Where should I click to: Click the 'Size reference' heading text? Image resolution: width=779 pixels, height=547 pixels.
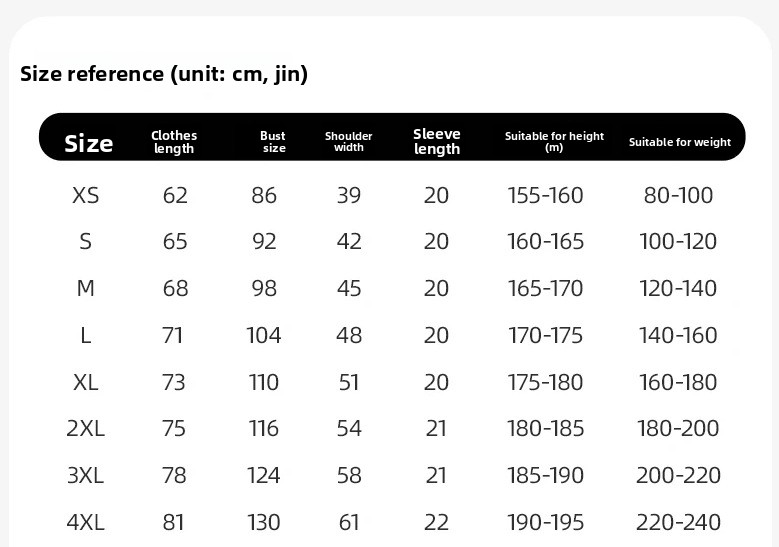pos(164,74)
